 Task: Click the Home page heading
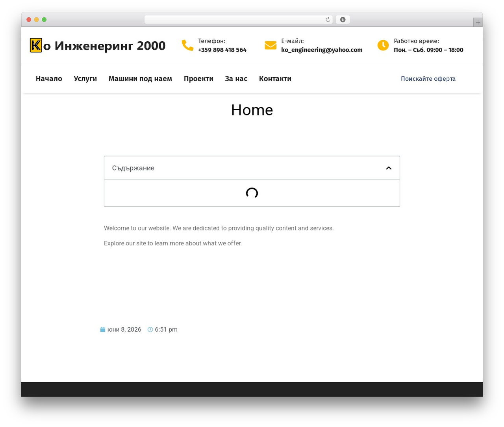(252, 110)
